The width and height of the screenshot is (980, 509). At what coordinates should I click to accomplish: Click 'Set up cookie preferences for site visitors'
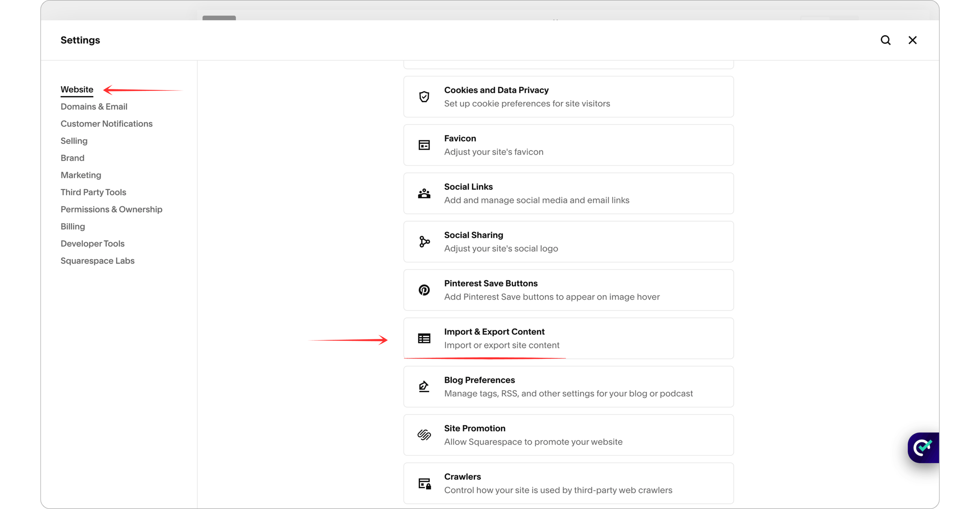pos(527,103)
